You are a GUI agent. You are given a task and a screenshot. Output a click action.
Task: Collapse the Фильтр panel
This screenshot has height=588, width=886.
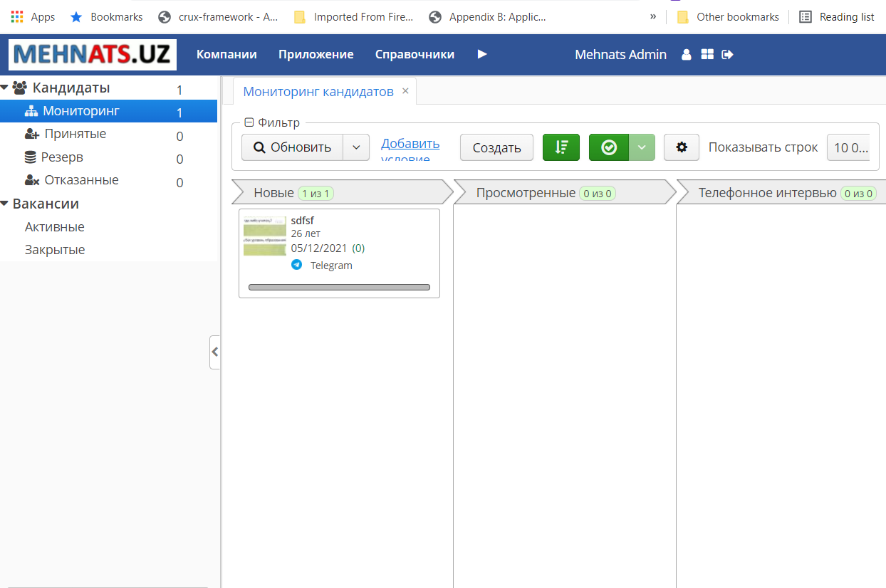click(x=249, y=122)
